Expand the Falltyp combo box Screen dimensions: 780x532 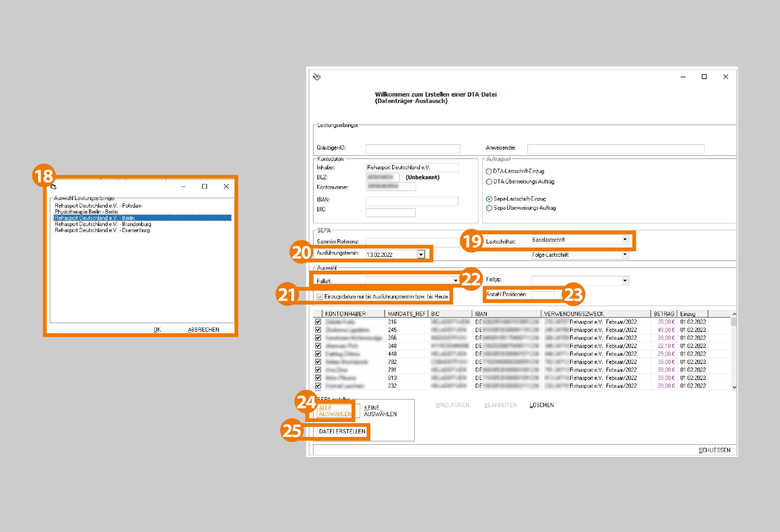tap(625, 280)
